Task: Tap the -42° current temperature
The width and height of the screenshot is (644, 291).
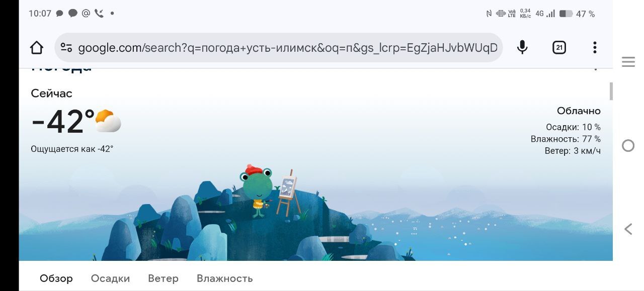Action: [x=62, y=122]
